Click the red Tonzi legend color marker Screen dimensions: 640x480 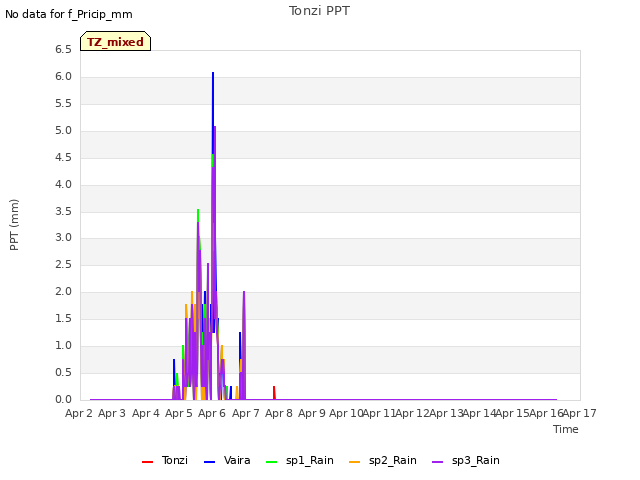[147, 462]
